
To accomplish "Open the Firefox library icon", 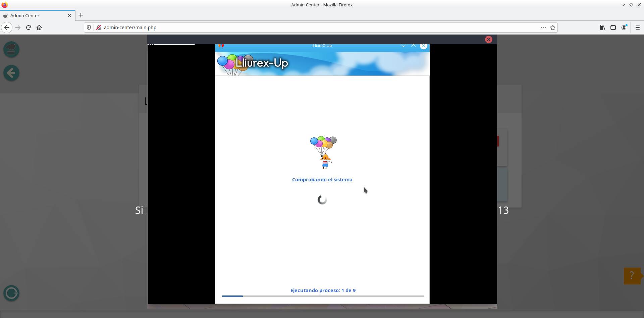I will [x=602, y=28].
